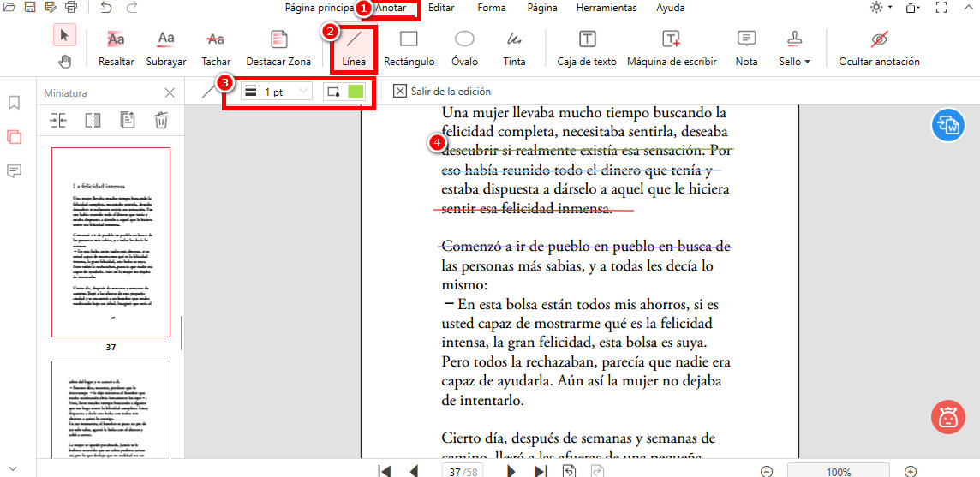The image size is (980, 477).
Task: Choose the Select arrow tool
Action: pyautogui.click(x=64, y=35)
